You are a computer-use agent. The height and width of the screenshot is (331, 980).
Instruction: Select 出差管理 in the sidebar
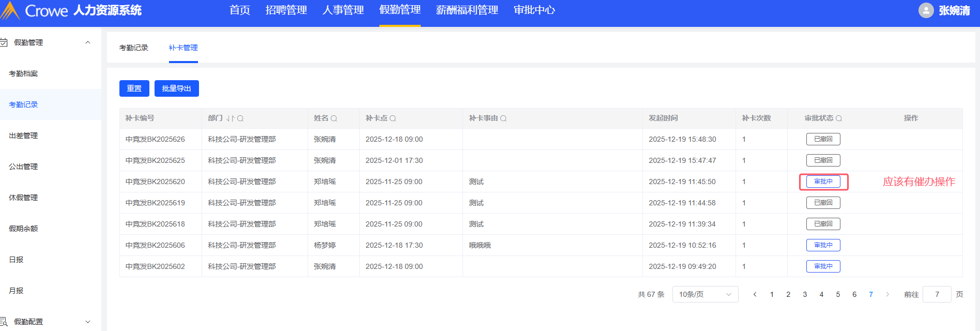coord(23,136)
